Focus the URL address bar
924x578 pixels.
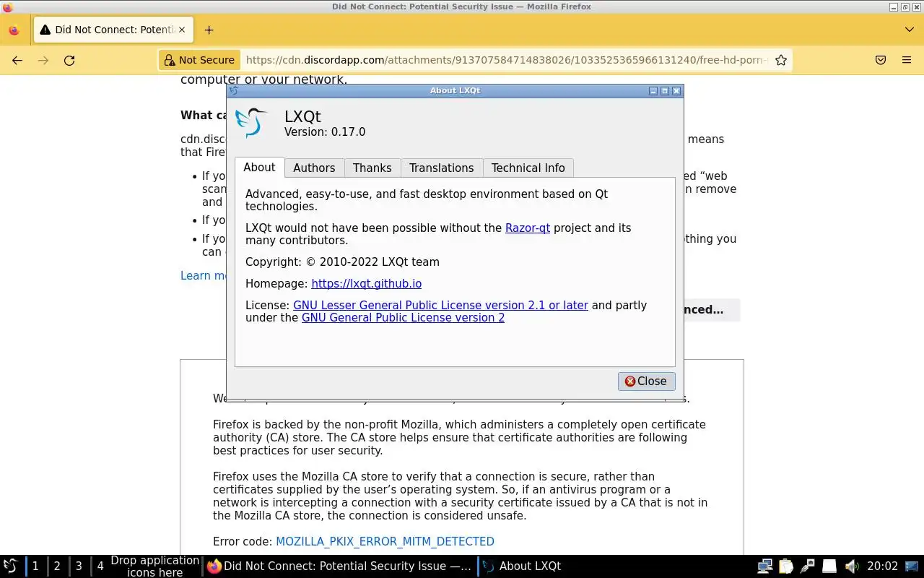(x=505, y=60)
